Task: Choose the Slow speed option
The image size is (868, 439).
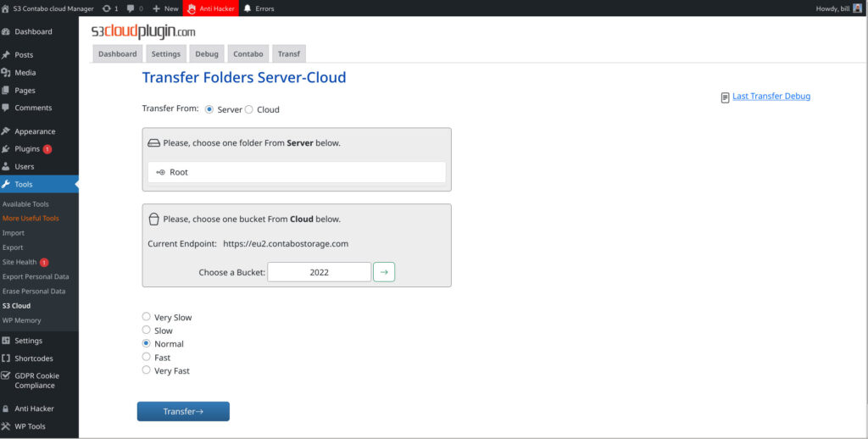Action: click(x=146, y=330)
